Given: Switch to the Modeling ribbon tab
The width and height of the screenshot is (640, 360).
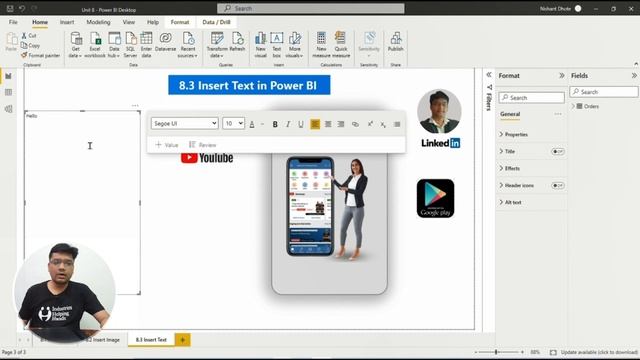Looking at the screenshot, I should [98, 22].
